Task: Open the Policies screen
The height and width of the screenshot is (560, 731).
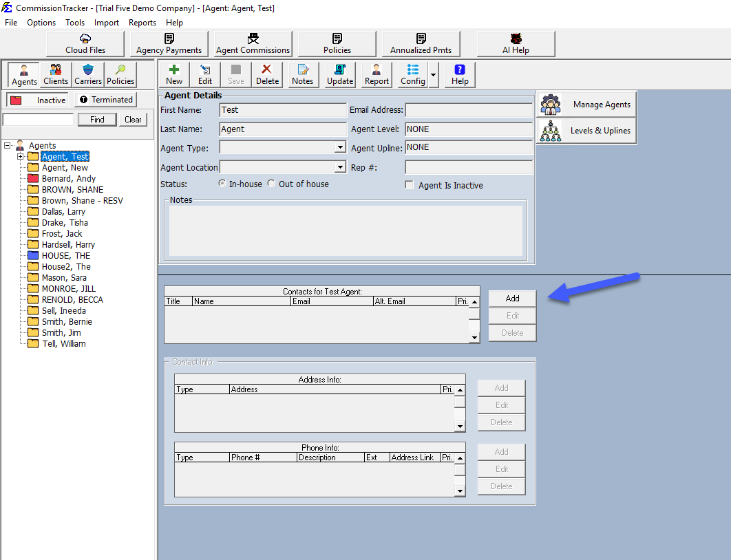Action: pyautogui.click(x=337, y=43)
